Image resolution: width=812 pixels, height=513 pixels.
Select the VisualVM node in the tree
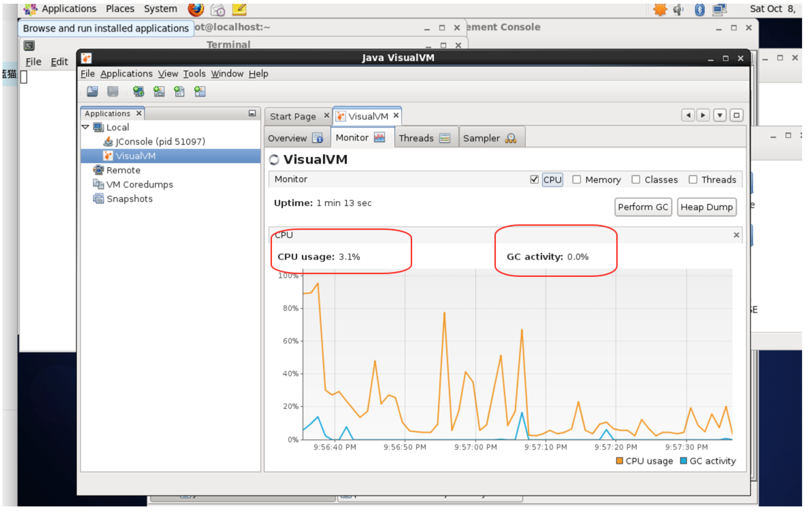tap(171, 156)
